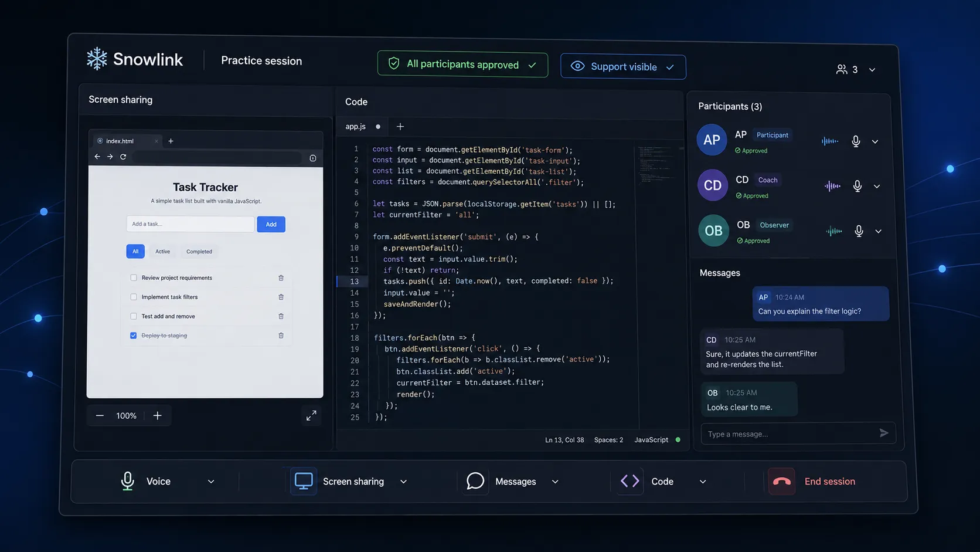Click OB's audio waveform indicator
Viewport: 980px width, 552px height.
pyautogui.click(x=834, y=231)
